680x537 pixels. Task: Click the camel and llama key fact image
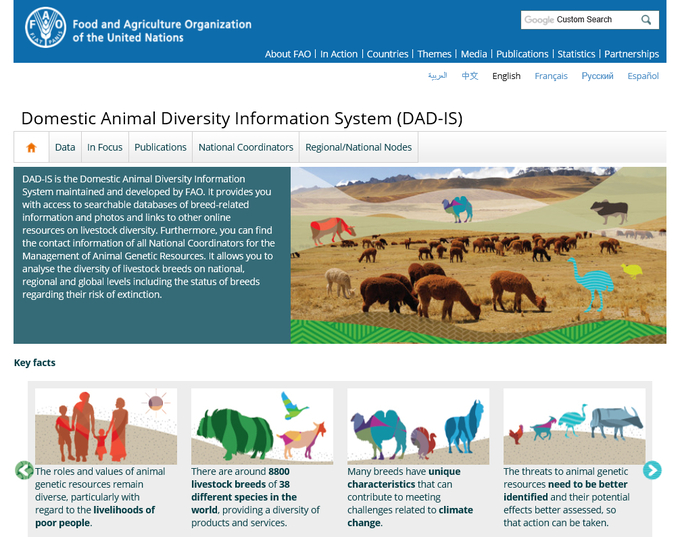point(418,426)
